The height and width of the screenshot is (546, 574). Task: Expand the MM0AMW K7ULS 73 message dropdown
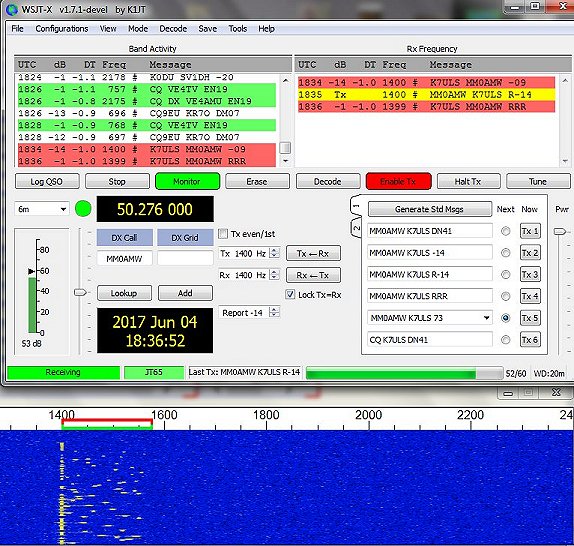(486, 318)
